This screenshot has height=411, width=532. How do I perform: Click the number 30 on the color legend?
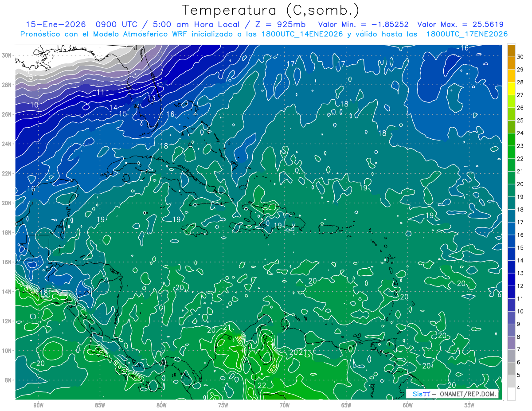[520, 57]
